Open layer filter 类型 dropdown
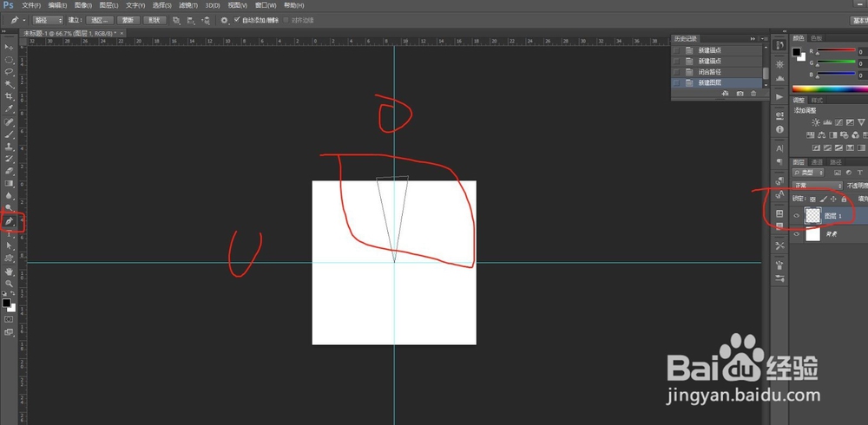868x425 pixels. pyautogui.click(x=807, y=173)
